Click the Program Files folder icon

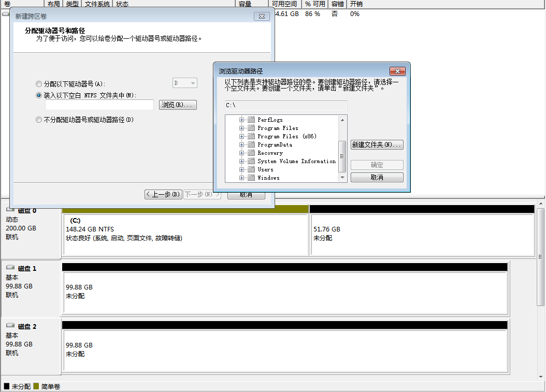point(251,128)
